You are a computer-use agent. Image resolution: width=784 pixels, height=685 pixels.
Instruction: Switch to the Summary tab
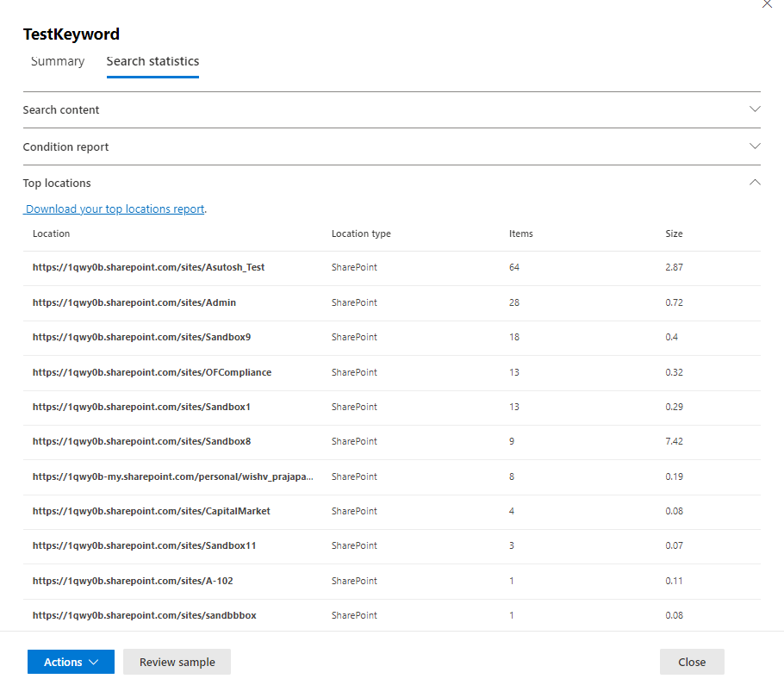click(x=58, y=61)
